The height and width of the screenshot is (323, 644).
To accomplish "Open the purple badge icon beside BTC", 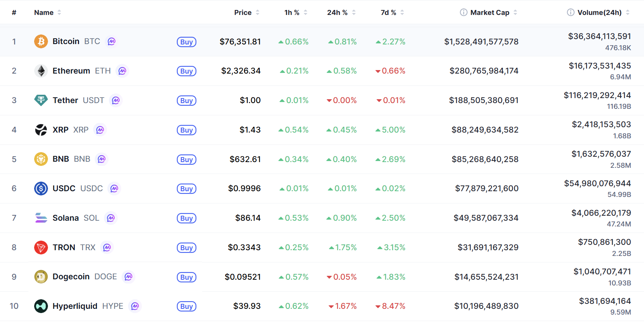I will tap(112, 41).
